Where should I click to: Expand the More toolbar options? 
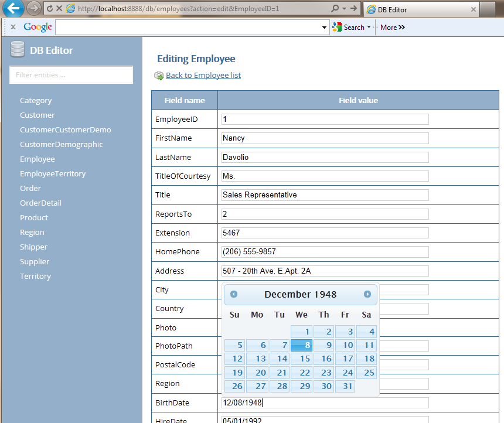point(392,27)
